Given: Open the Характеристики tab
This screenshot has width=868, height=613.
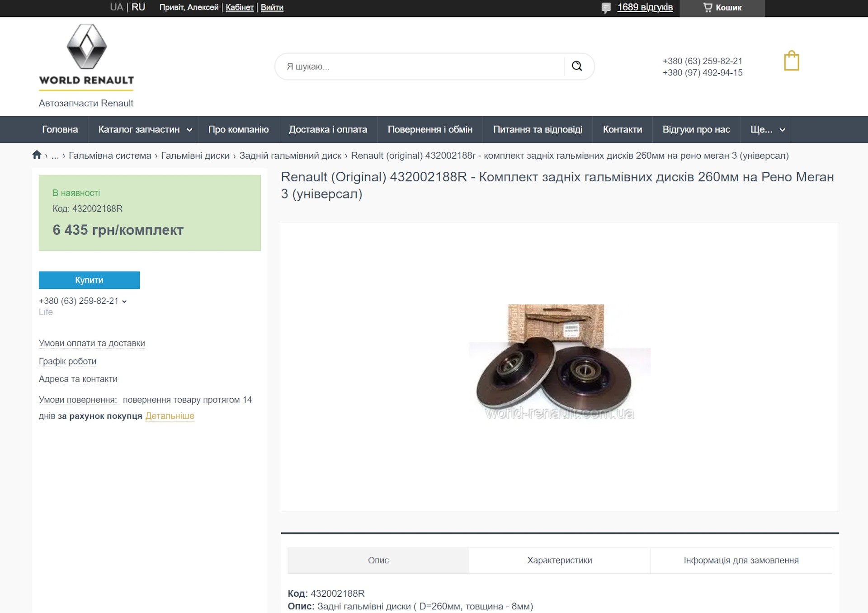Looking at the screenshot, I should tap(559, 560).
